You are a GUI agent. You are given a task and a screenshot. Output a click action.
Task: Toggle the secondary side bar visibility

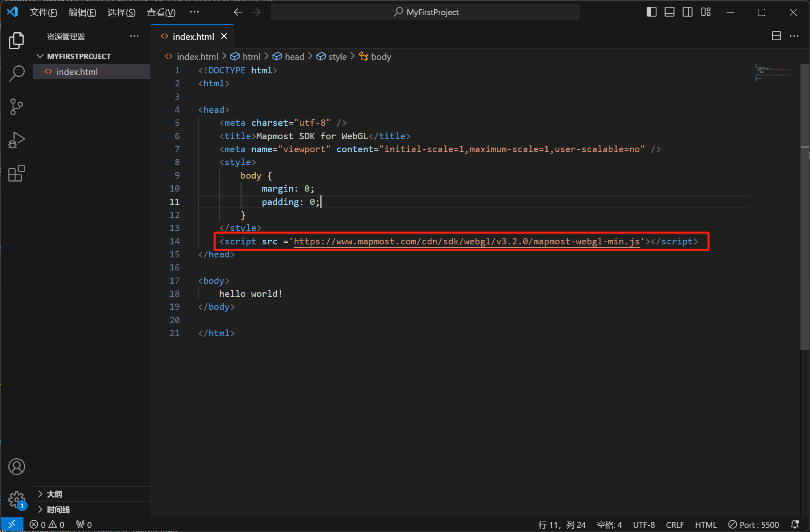click(x=688, y=12)
